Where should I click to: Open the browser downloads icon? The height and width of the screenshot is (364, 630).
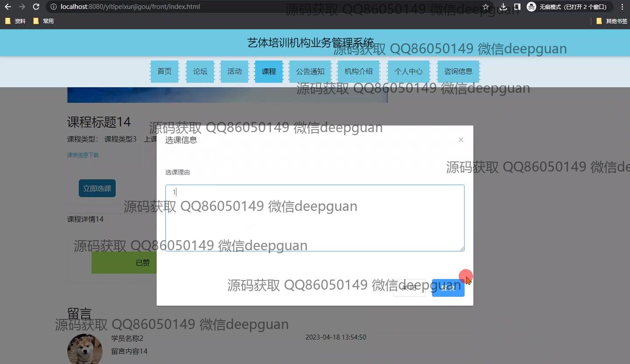tap(503, 7)
